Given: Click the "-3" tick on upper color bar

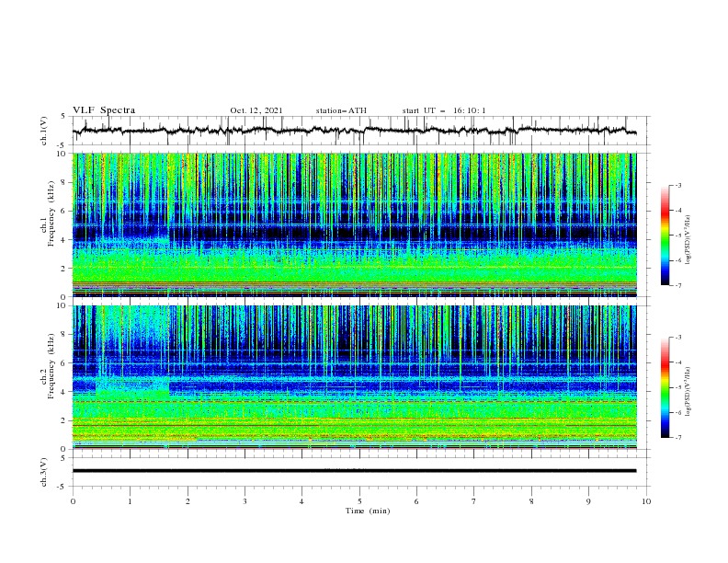Looking at the screenshot, I should (677, 185).
